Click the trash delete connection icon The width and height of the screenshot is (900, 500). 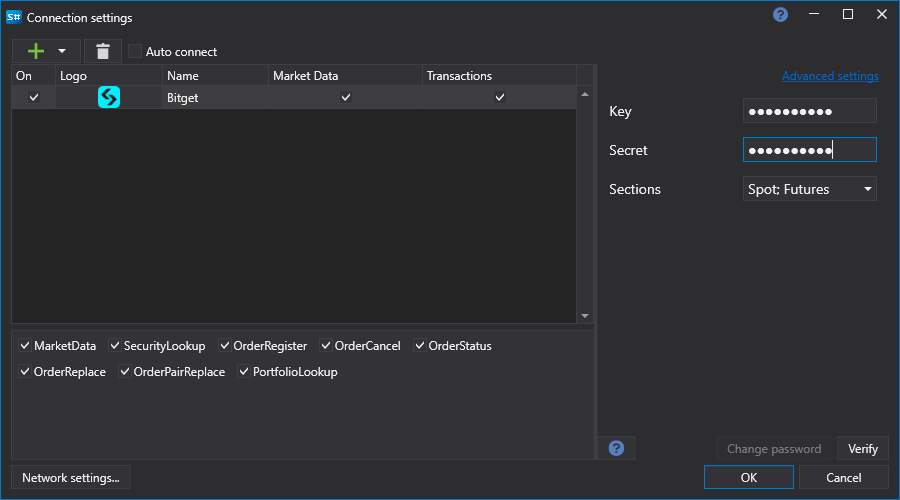(x=103, y=51)
